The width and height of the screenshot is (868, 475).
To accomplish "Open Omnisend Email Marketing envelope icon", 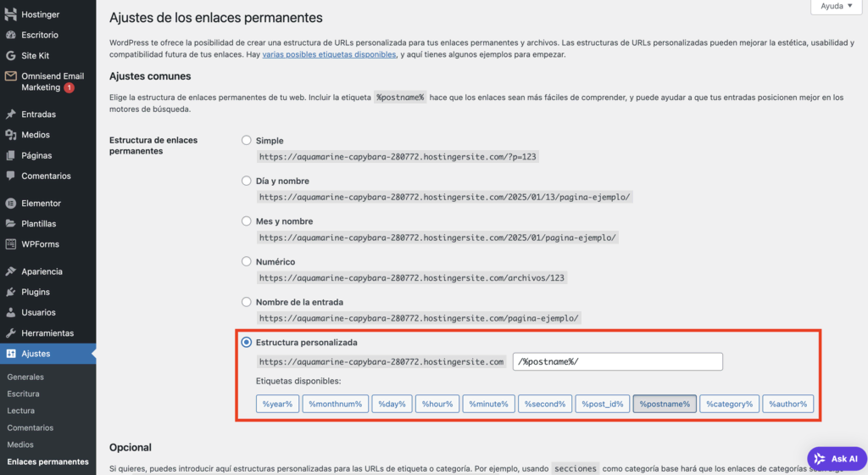I will (x=10, y=76).
